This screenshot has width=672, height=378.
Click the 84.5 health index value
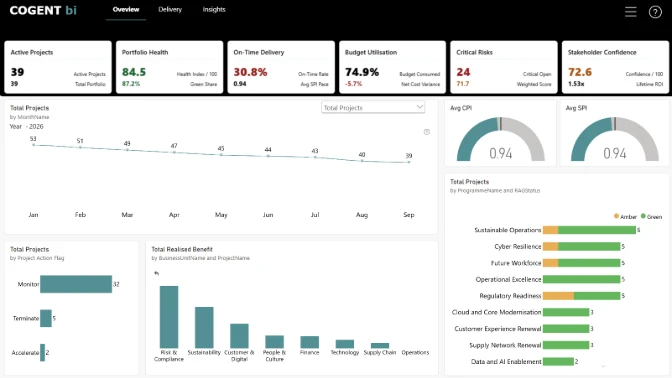coord(134,72)
